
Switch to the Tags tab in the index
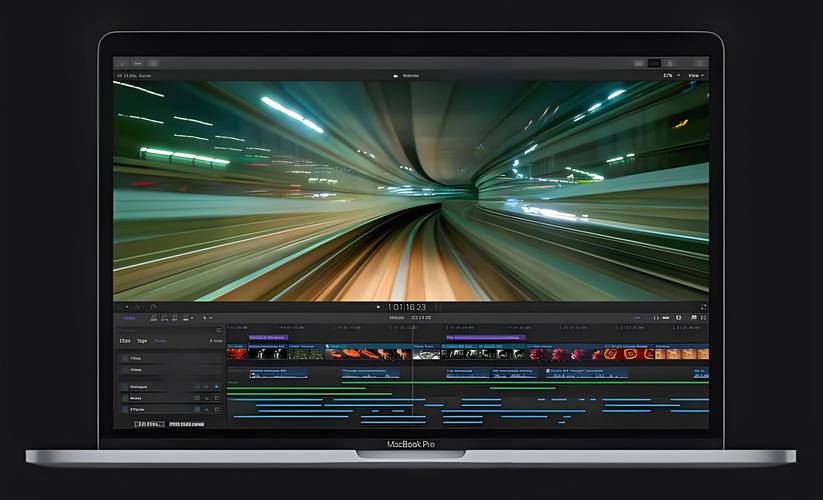(142, 341)
